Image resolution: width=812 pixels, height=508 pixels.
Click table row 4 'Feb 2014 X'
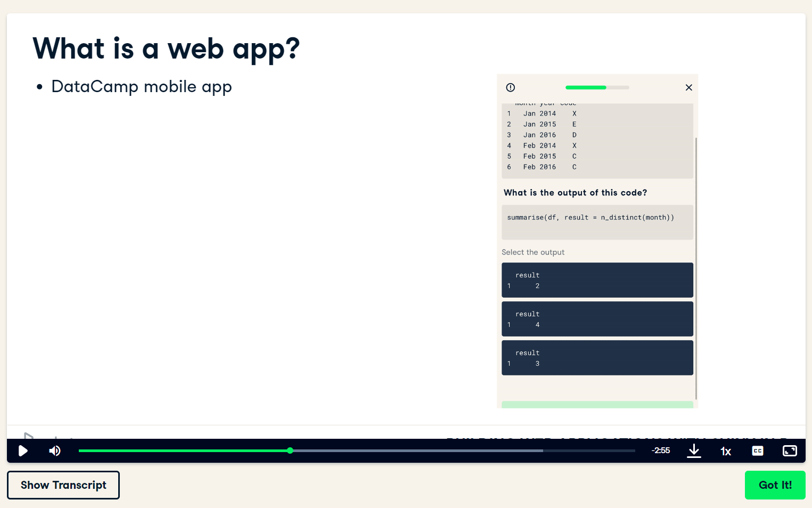[542, 145]
